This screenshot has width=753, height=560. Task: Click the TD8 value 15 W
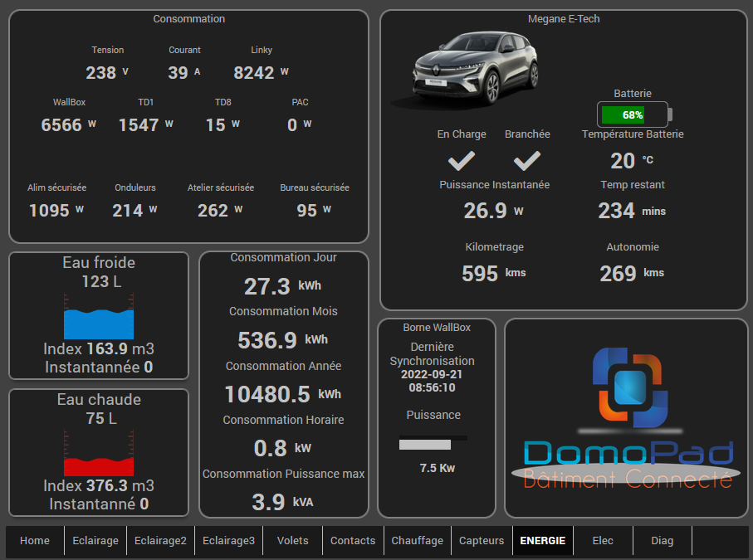(x=222, y=124)
